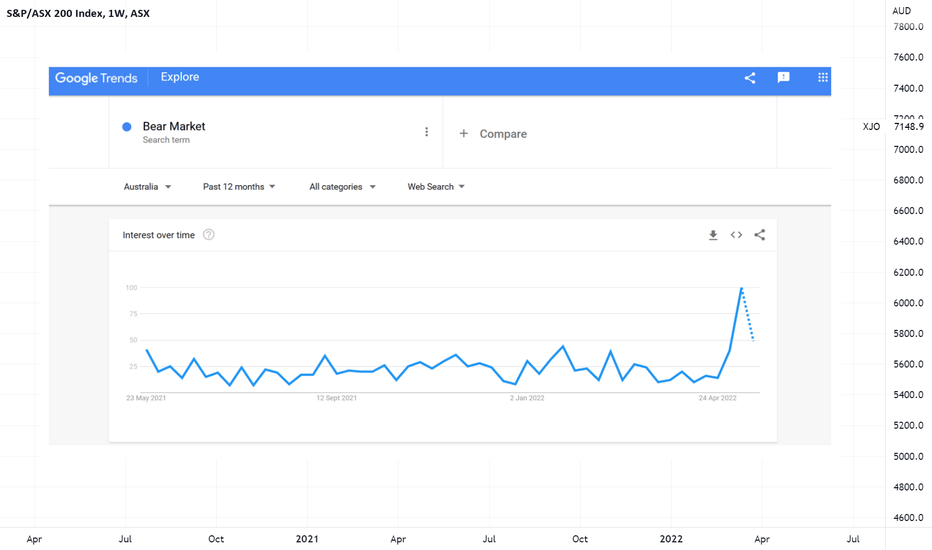Open the Past 12 months time dropdown
The height and width of the screenshot is (550, 932).
pos(239,187)
